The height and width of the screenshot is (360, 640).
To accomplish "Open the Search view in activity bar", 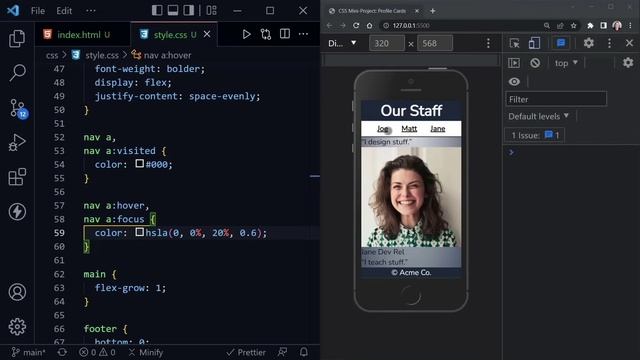I will click(17, 73).
